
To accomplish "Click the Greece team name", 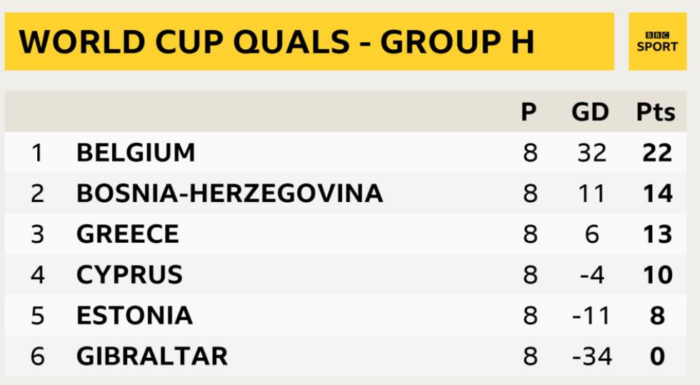I will click(128, 234).
